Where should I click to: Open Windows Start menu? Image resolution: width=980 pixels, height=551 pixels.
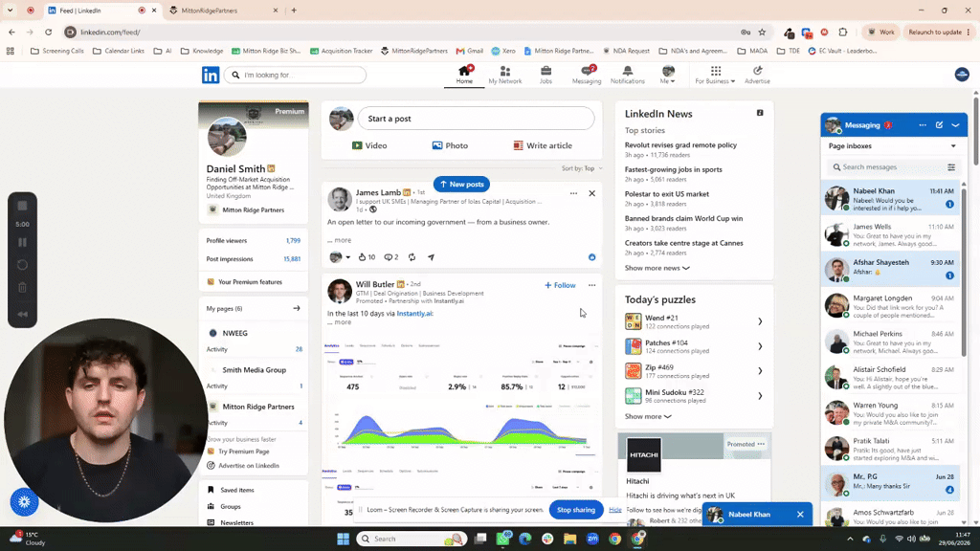click(344, 539)
